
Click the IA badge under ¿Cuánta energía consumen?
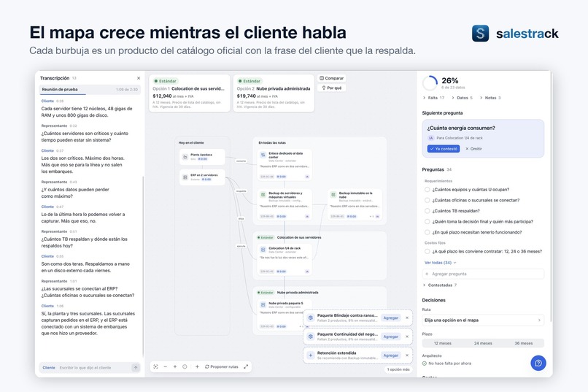click(x=430, y=138)
